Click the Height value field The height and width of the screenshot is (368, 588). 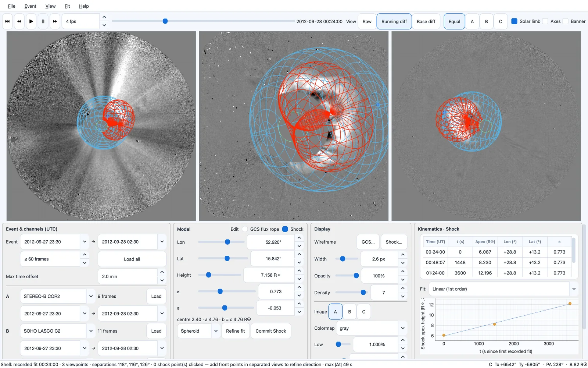pyautogui.click(x=269, y=275)
